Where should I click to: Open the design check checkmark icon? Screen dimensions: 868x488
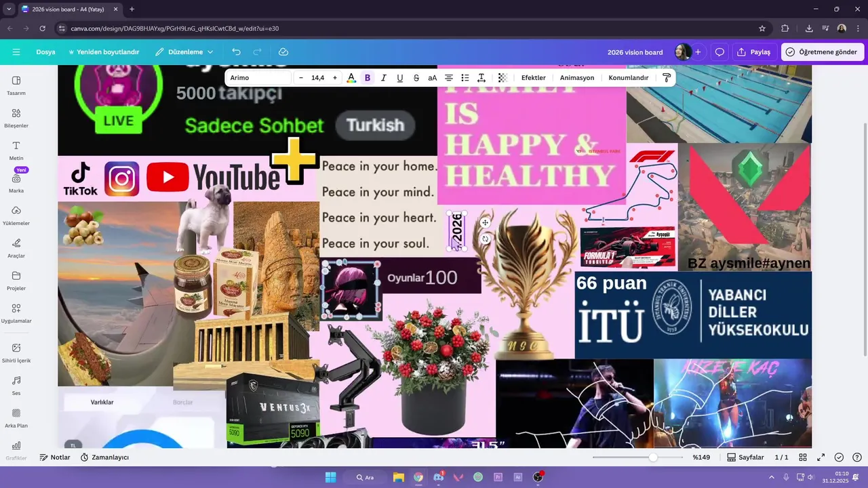(839, 457)
